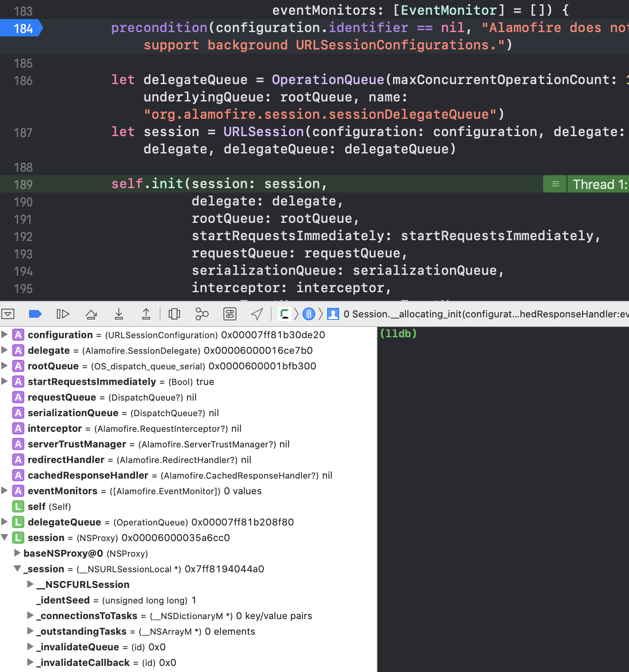
Task: Expand the configuration variable
Action: tap(4, 334)
